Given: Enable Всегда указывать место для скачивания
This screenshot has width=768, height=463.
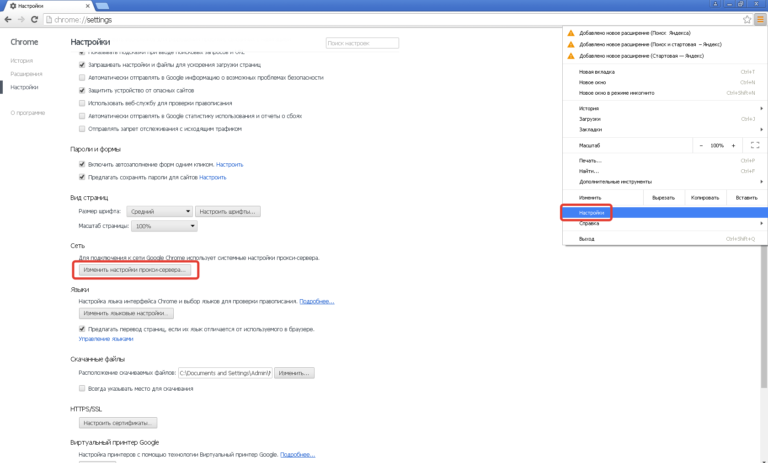Looking at the screenshot, I should point(82,388).
